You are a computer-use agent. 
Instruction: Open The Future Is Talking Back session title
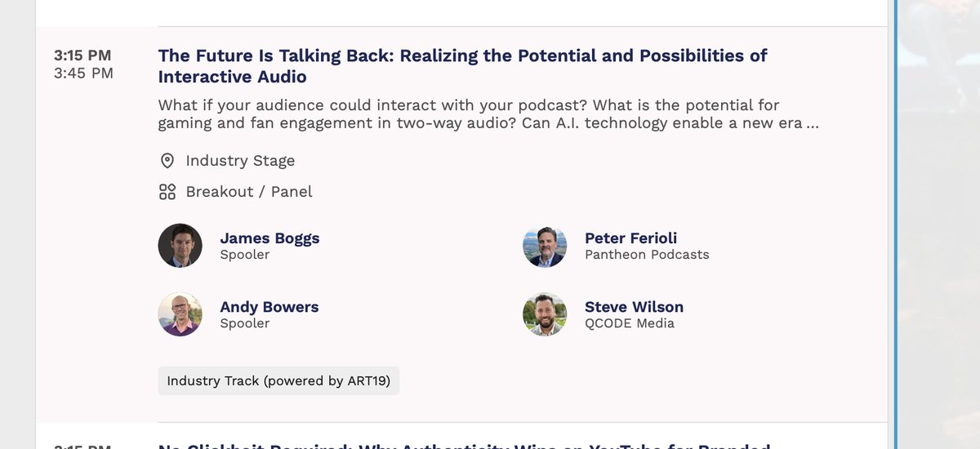(x=463, y=66)
